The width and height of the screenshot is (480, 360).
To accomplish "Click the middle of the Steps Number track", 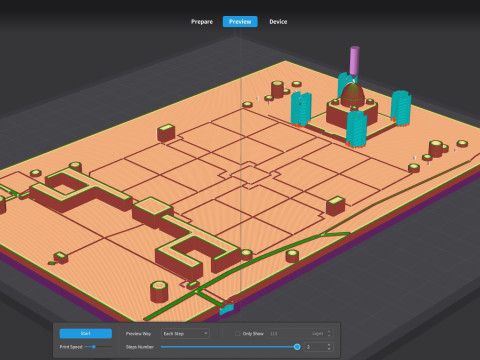I will (229, 347).
